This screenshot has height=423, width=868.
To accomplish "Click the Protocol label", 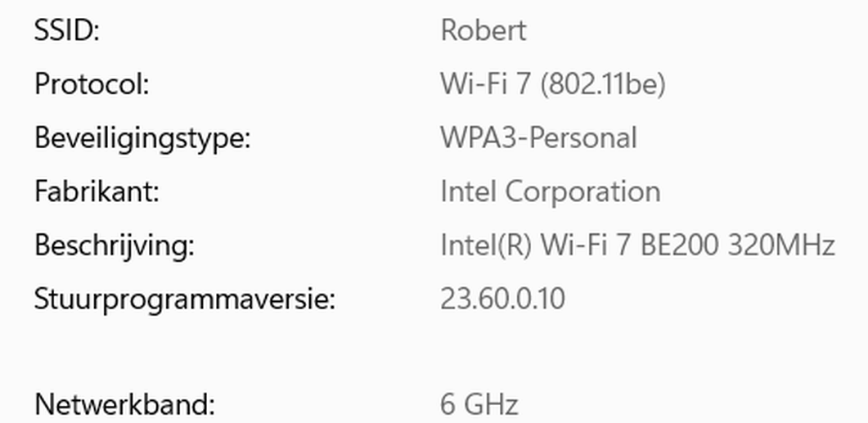I will (x=92, y=84).
